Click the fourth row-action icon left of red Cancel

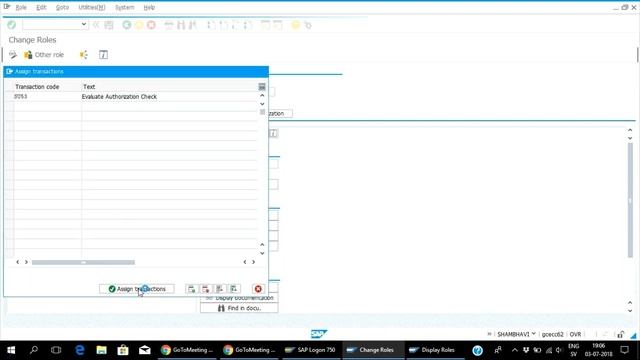[x=234, y=289]
